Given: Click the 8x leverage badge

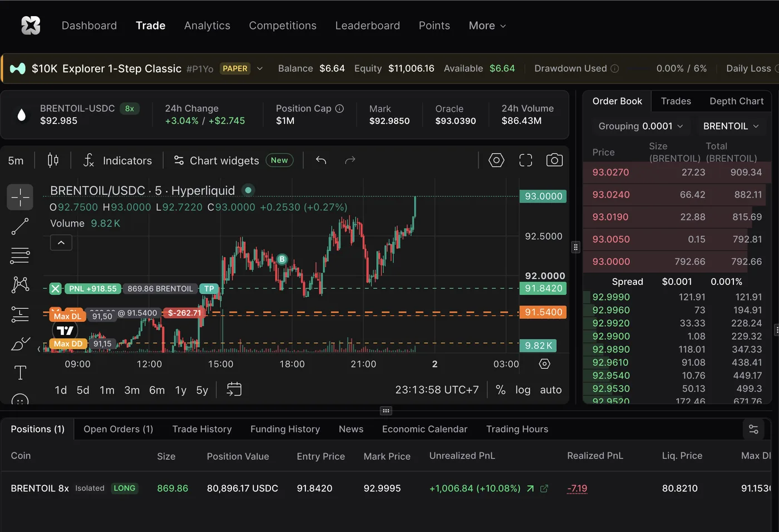Looking at the screenshot, I should (130, 109).
